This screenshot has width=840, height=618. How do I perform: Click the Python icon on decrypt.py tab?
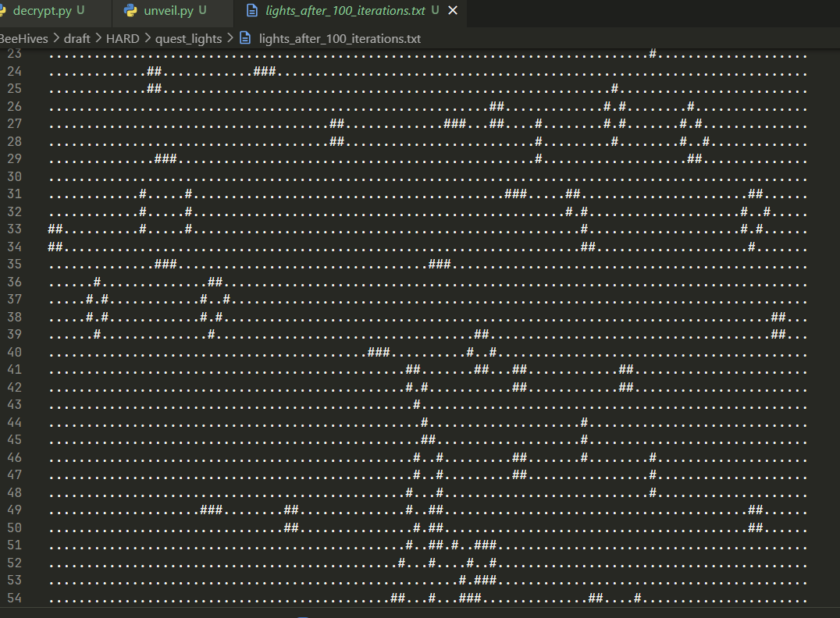(x=2, y=10)
